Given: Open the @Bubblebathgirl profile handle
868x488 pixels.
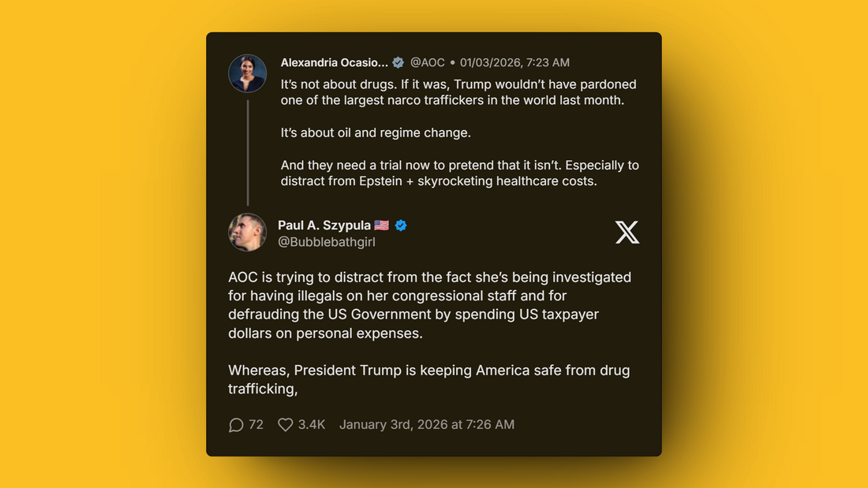Looking at the screenshot, I should pos(327,242).
